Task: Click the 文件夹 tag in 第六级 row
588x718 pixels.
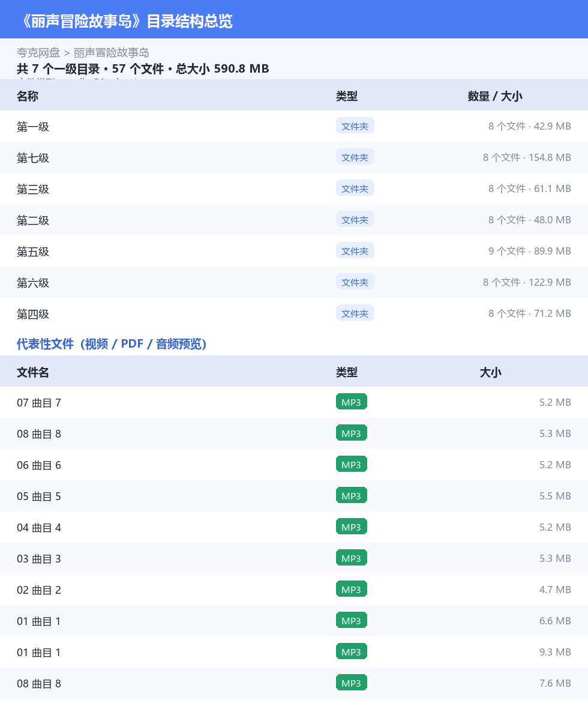Action: [355, 282]
